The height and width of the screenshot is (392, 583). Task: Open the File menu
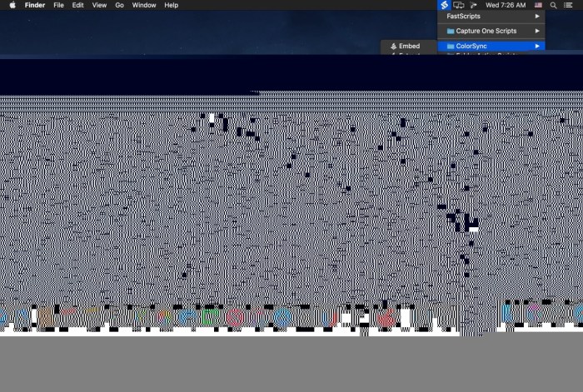tap(58, 5)
